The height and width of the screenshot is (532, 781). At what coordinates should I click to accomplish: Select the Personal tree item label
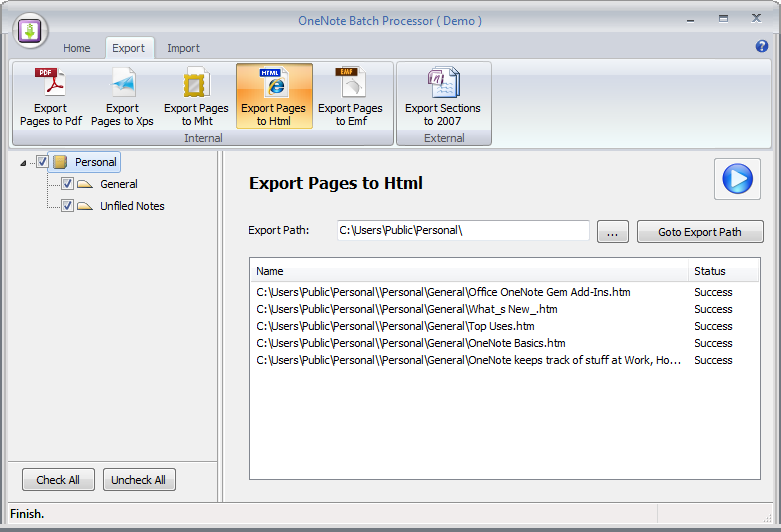[x=96, y=162]
